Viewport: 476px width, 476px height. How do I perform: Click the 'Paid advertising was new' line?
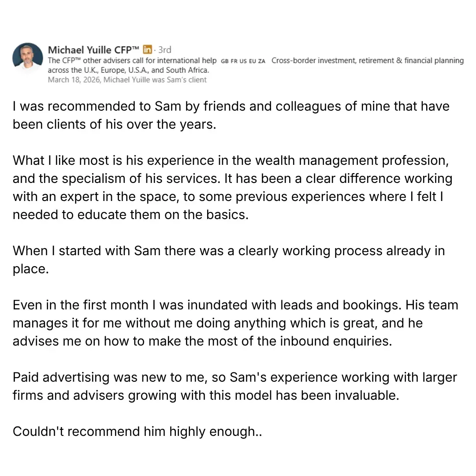235,377
